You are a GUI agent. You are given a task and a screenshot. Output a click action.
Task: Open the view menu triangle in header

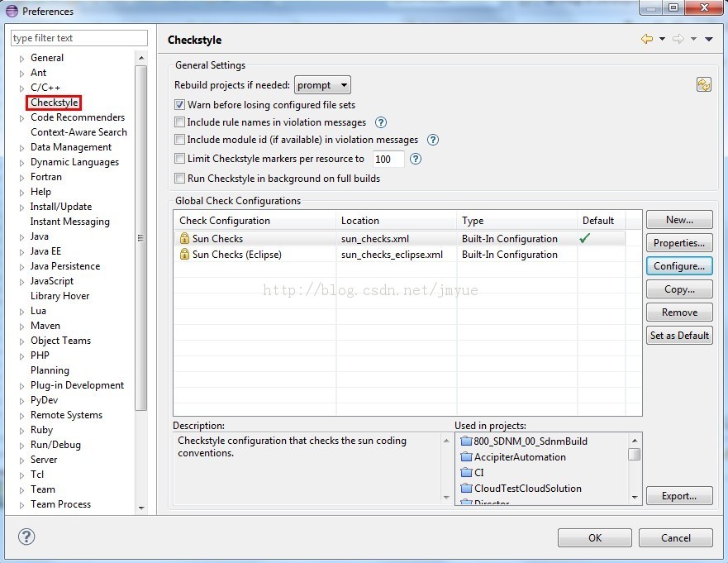click(x=709, y=40)
